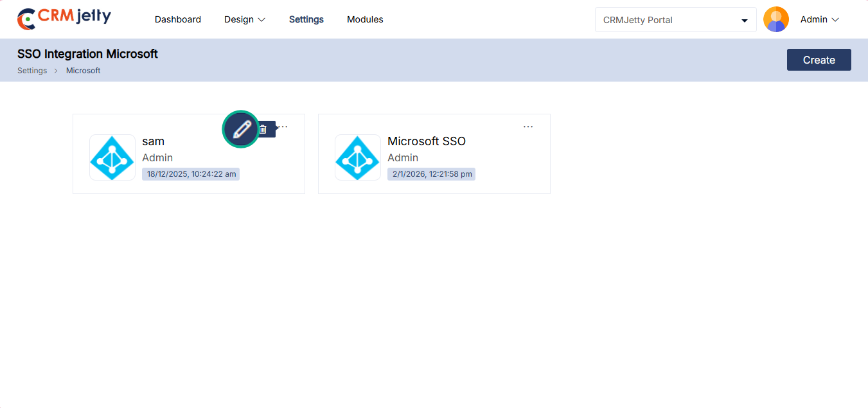Expand the Admin account dropdown
The width and height of the screenshot is (868, 408).
click(x=820, y=19)
